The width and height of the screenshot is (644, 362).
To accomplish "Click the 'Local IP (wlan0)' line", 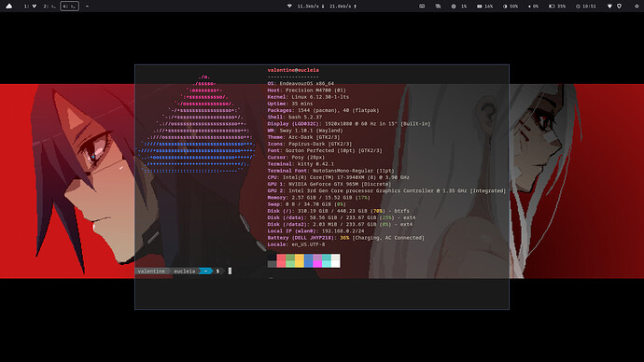I will [315, 231].
